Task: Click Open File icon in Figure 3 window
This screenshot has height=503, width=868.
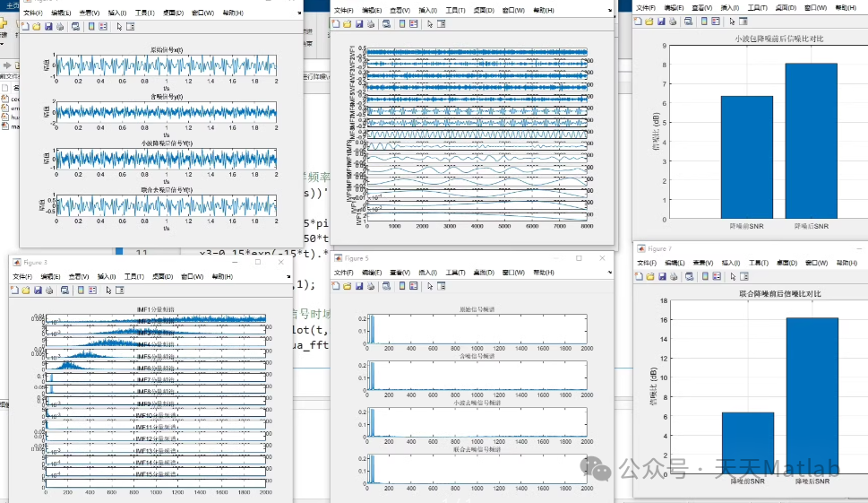Action: [x=26, y=290]
